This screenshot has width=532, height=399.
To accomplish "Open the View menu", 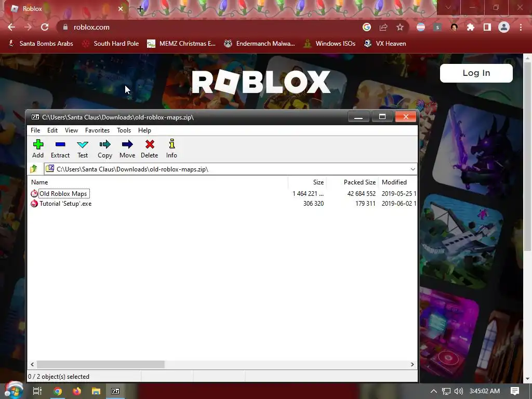I will [71, 130].
